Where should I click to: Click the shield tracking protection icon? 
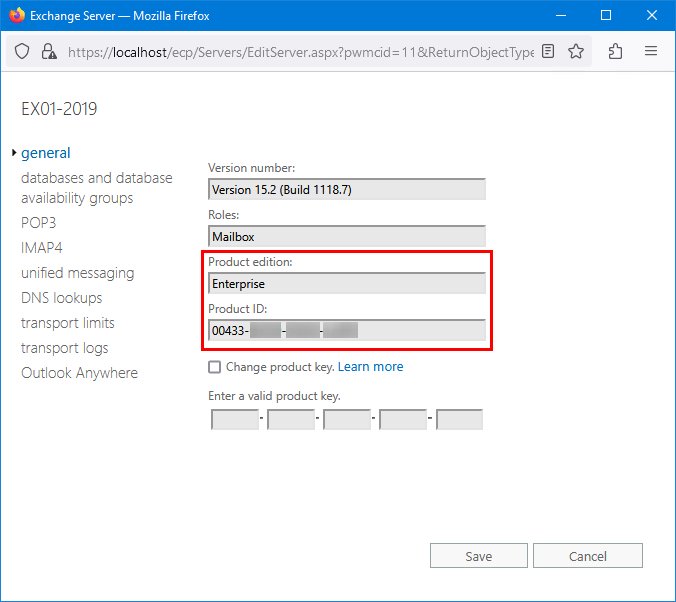click(22, 52)
